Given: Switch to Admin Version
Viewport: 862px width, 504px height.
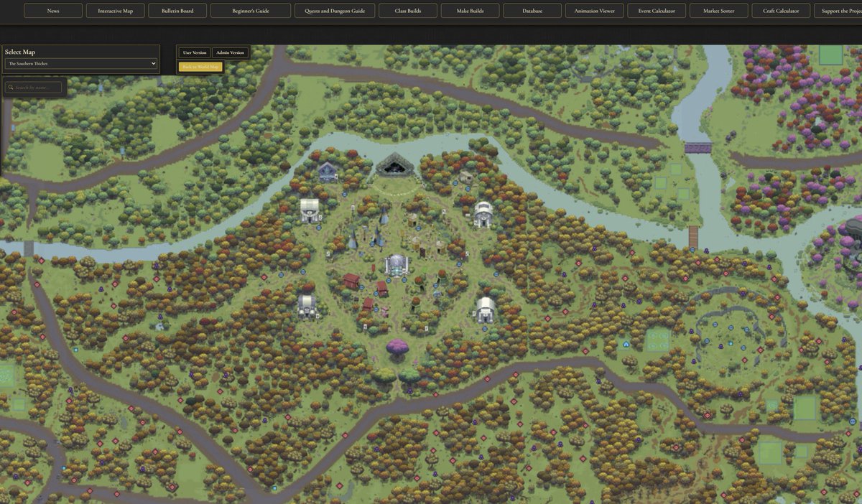Looking at the screenshot, I should tap(230, 52).
